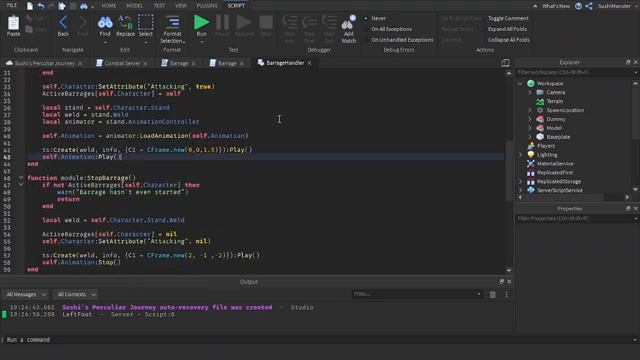Open Sushi's Peculiar Journey tab
Viewport: 640px width, 360px height.
click(44, 63)
